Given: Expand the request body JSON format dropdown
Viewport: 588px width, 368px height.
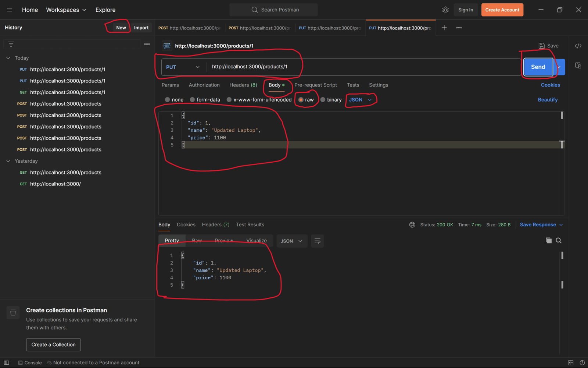Looking at the screenshot, I should [360, 100].
